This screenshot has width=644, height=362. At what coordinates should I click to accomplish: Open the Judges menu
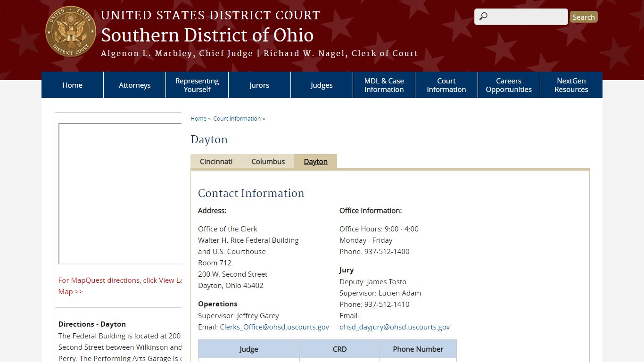pos(322,85)
